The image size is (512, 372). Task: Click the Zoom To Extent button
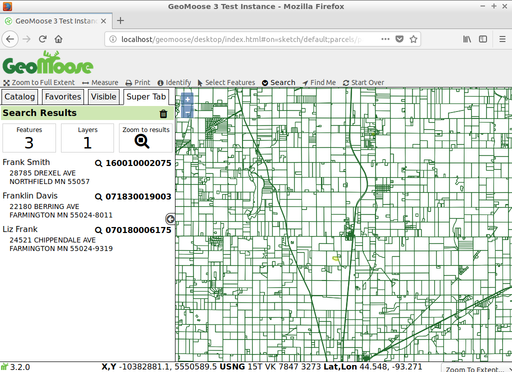[x=477, y=369]
